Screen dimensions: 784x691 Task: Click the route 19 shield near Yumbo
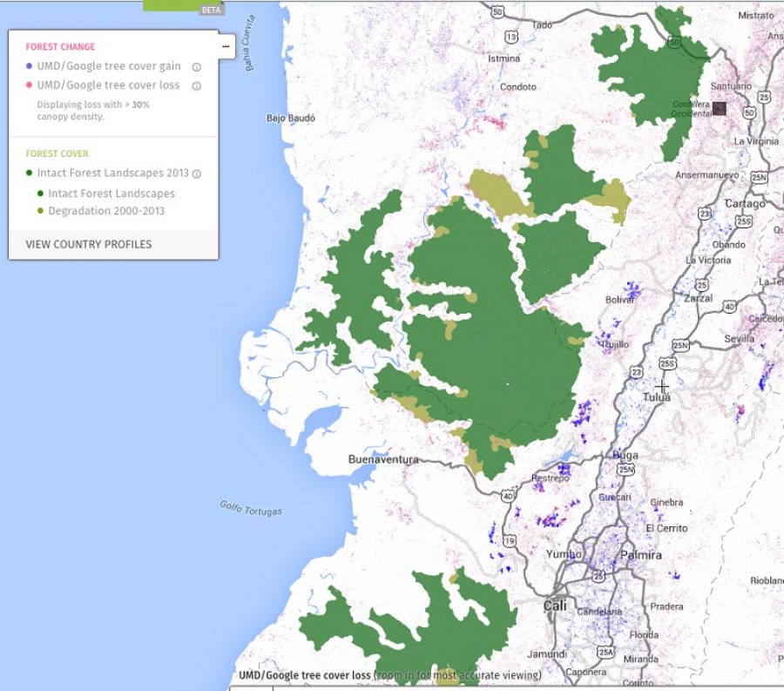click(510, 541)
